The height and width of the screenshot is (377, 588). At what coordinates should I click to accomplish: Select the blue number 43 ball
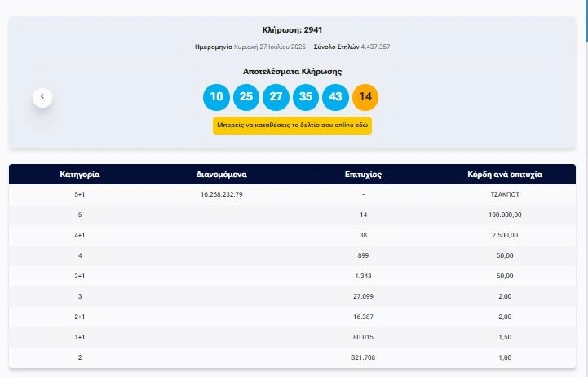point(335,97)
